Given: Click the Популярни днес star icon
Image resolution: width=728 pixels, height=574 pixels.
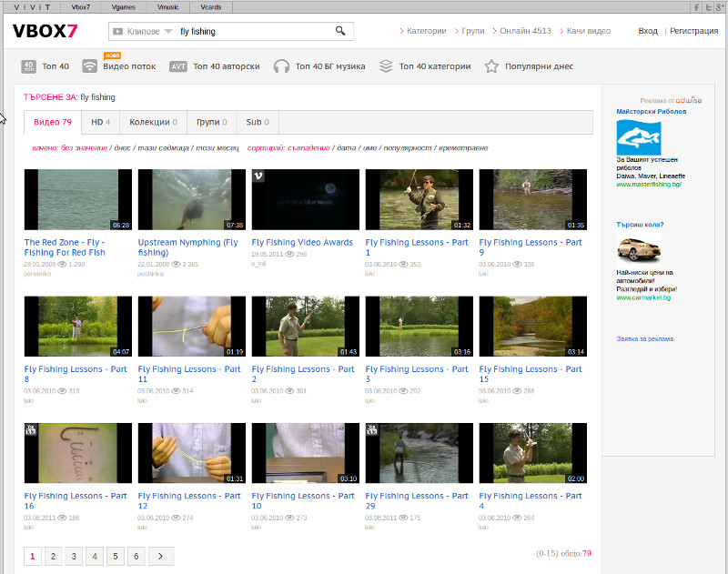Looking at the screenshot, I should 491,66.
